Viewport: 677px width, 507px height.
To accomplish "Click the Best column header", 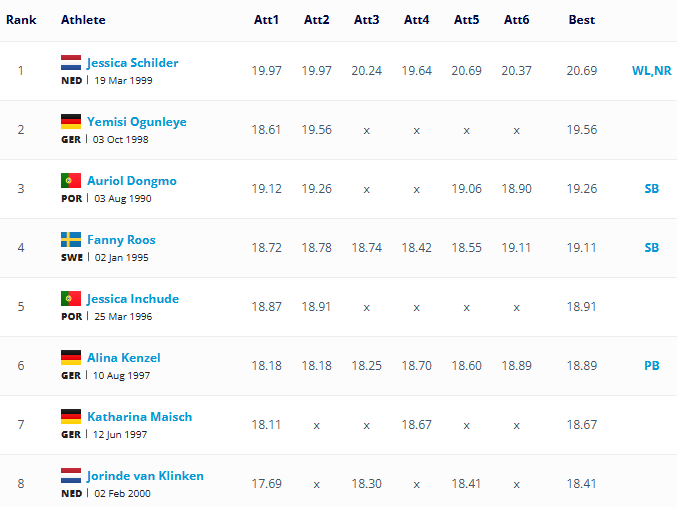I will [x=581, y=20].
